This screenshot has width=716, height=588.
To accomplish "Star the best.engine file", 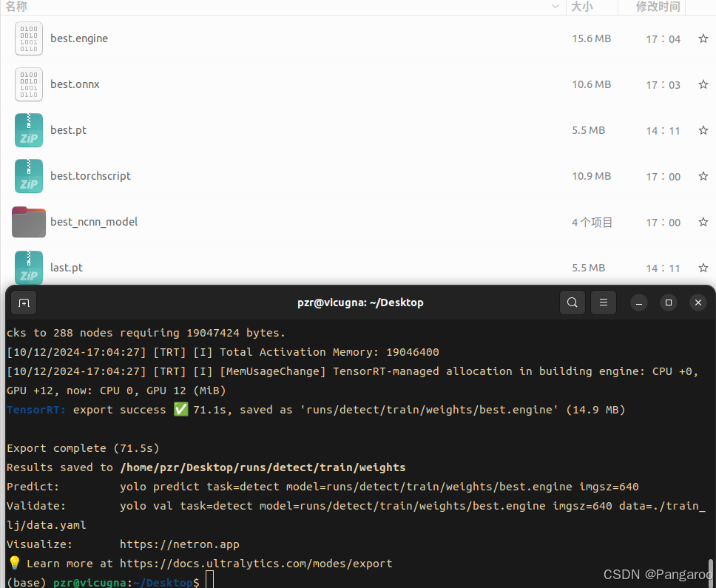I will point(703,38).
